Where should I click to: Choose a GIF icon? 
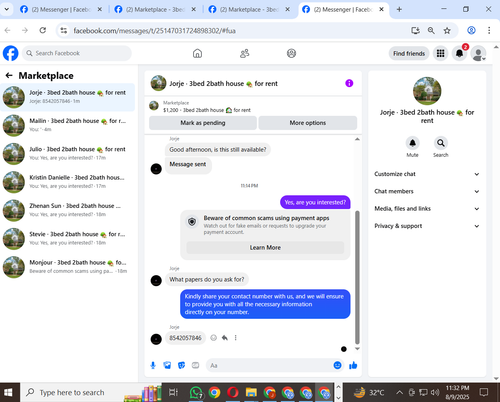point(195,365)
